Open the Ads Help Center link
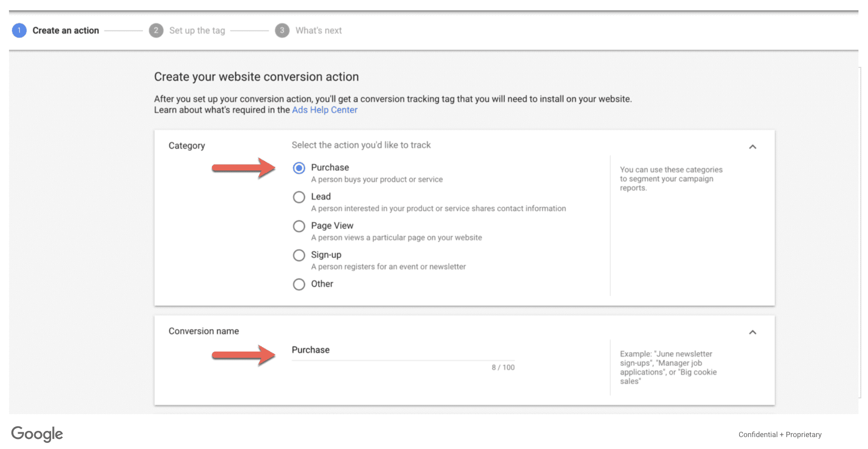The width and height of the screenshot is (868, 449). point(325,109)
